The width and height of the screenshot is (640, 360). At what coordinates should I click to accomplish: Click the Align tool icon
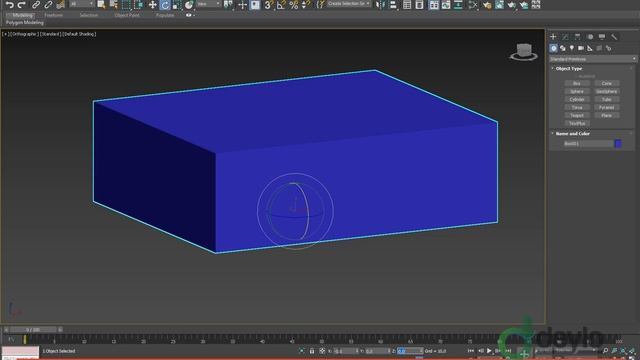(x=393, y=5)
